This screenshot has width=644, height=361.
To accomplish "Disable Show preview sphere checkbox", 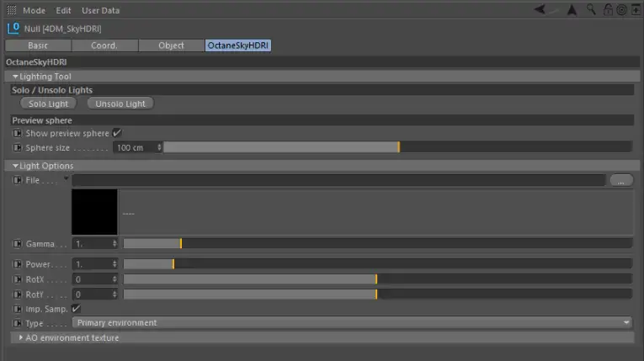I will click(117, 133).
